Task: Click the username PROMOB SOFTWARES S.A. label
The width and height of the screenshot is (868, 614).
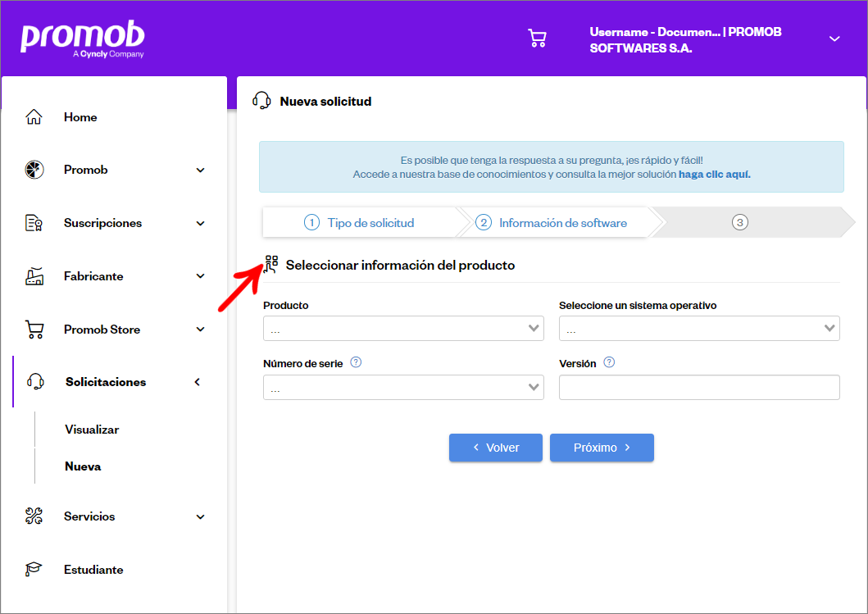Action: tap(685, 40)
